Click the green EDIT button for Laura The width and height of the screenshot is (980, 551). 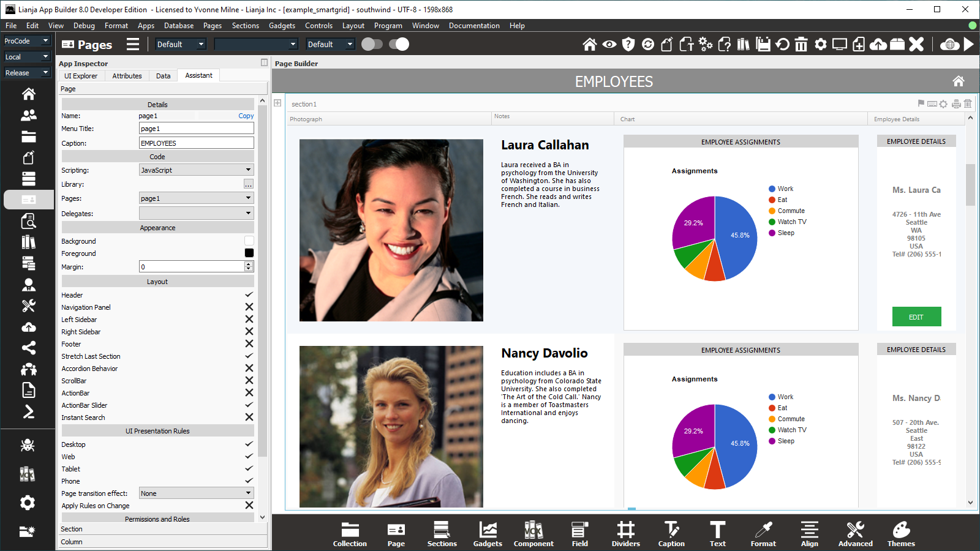pos(916,317)
